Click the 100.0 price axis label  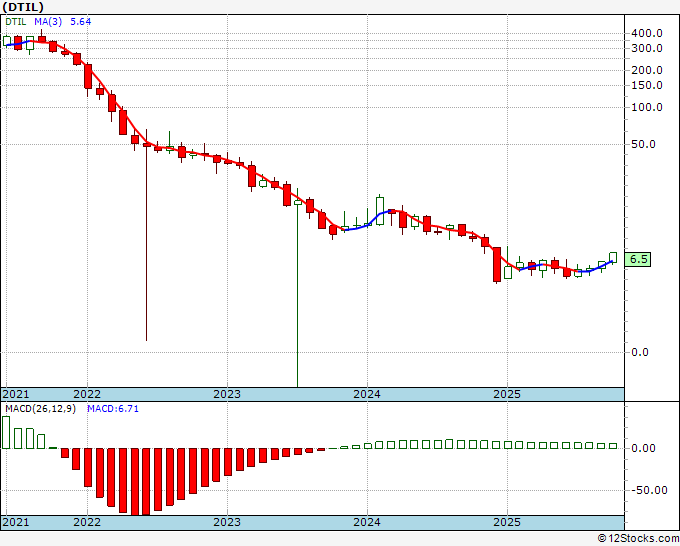click(x=647, y=107)
